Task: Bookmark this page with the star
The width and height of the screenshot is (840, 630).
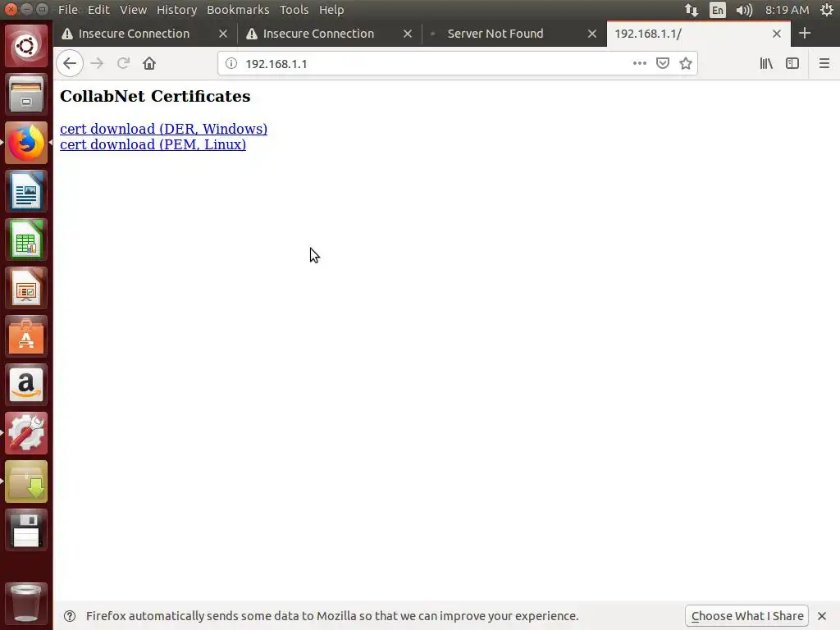Action: (686, 63)
